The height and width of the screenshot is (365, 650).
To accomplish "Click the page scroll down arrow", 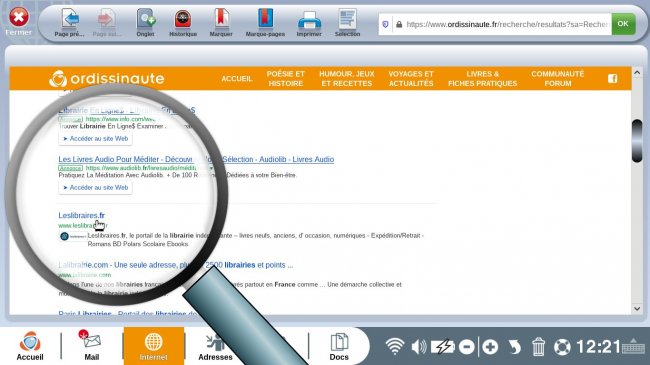I will click(x=637, y=309).
